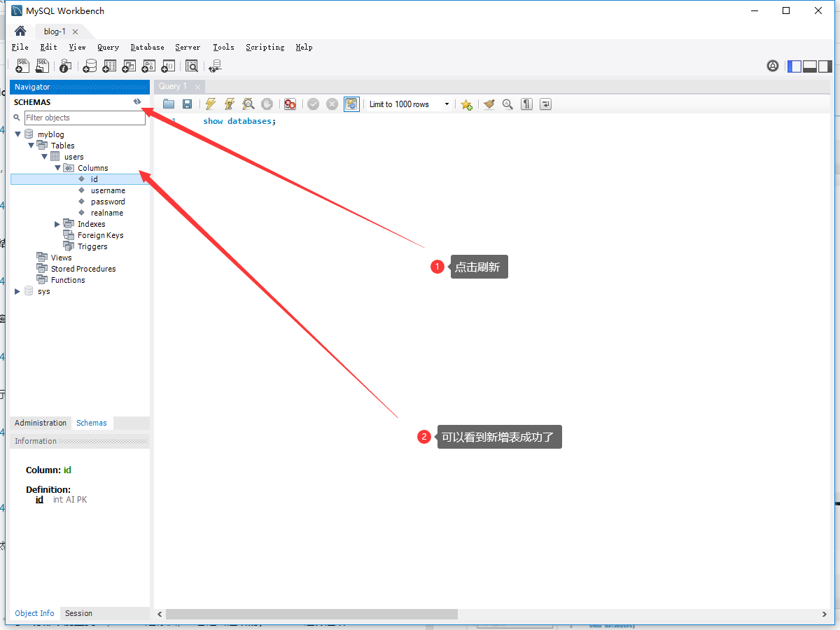Image resolution: width=840 pixels, height=630 pixels.
Task: Toggle invisible characters display
Action: pyautogui.click(x=526, y=104)
